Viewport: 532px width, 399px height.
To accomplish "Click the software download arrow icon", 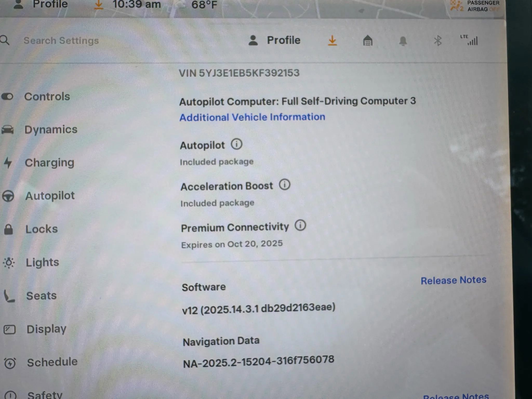I will [332, 41].
